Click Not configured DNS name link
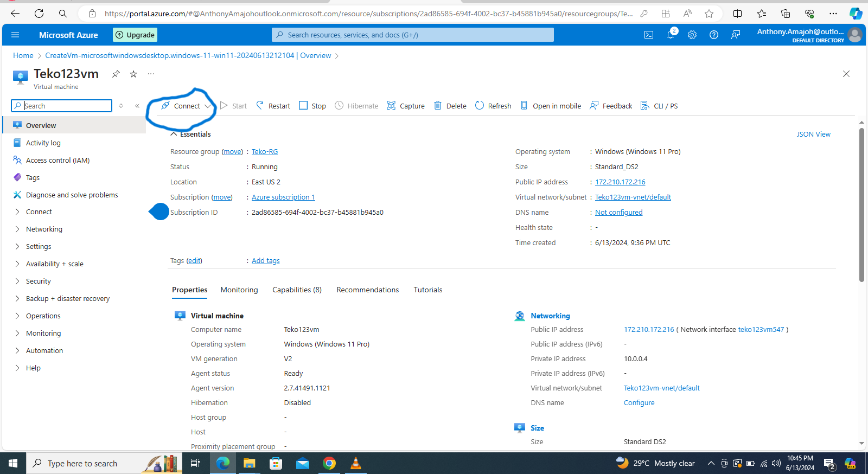The height and width of the screenshot is (474, 868). [x=618, y=213]
